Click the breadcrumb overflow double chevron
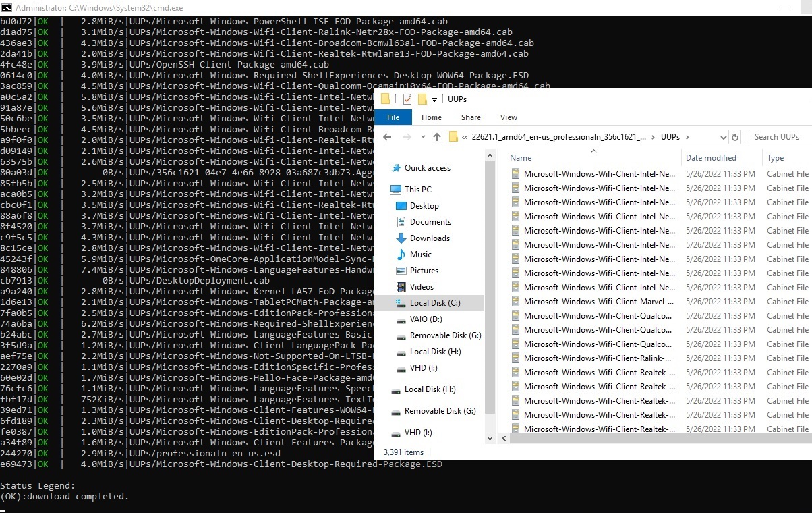 pyautogui.click(x=465, y=137)
